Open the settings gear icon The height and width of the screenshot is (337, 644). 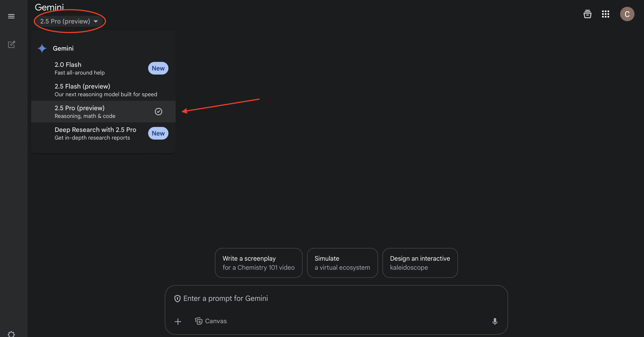click(11, 334)
